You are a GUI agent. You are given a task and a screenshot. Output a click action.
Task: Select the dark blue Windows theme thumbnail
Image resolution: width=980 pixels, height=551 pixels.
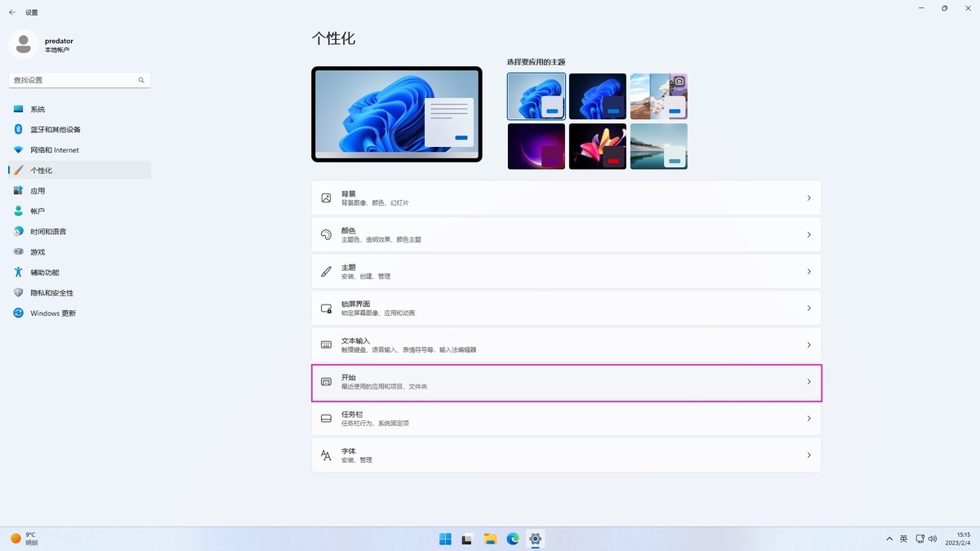click(x=597, y=96)
